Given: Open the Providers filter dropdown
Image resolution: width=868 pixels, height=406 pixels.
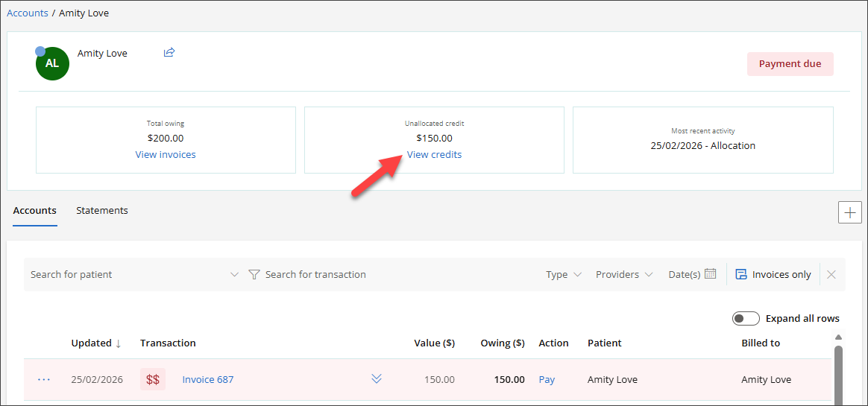Looking at the screenshot, I should [624, 274].
